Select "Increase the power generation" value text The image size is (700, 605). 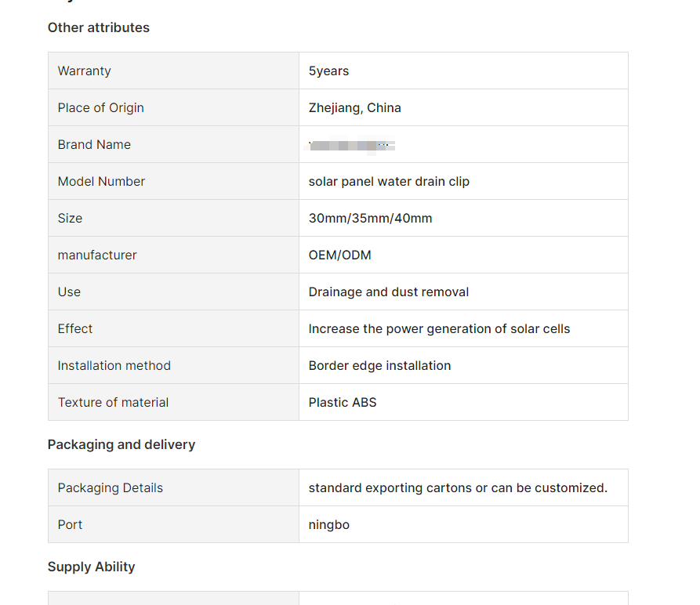[x=439, y=328]
